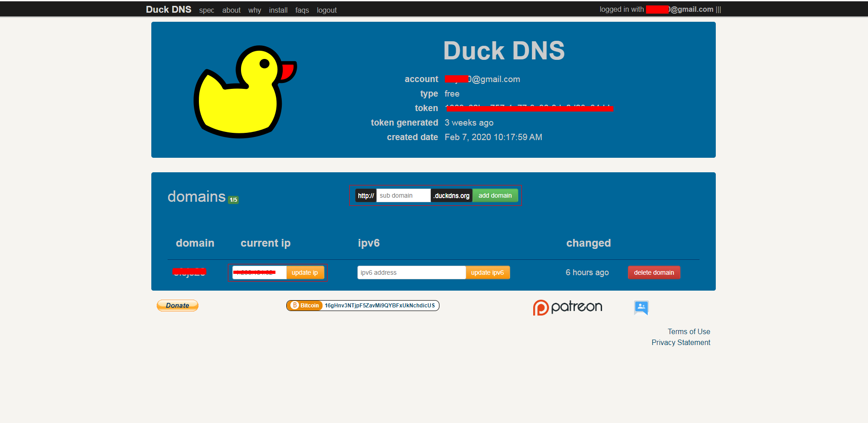Click the redacted domain name
This screenshot has height=423, width=868.
click(x=189, y=272)
